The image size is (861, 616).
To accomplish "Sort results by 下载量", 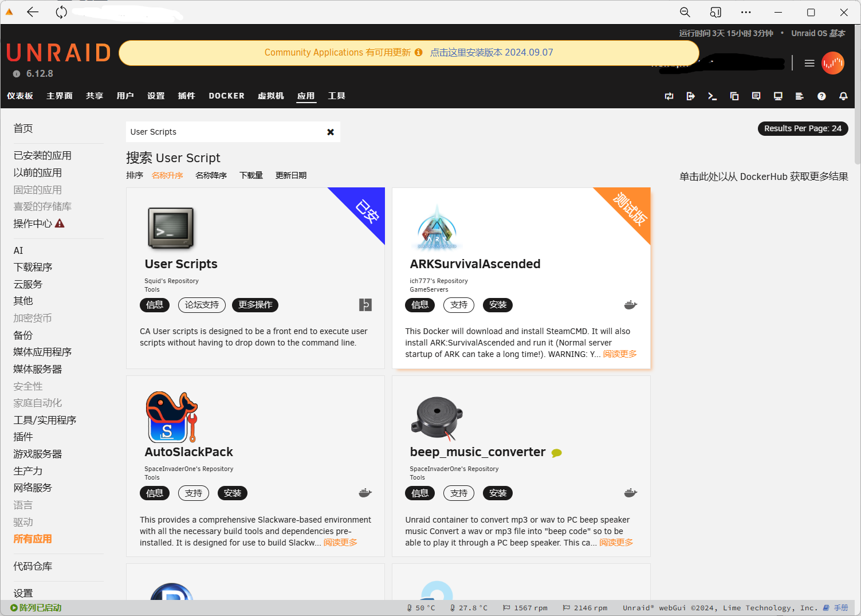I will 251,175.
